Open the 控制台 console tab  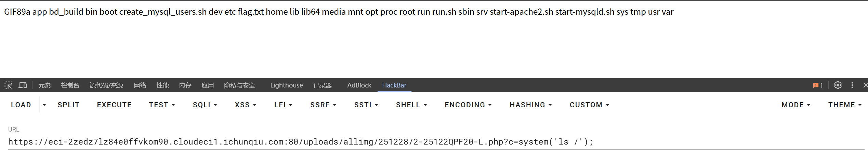click(70, 85)
